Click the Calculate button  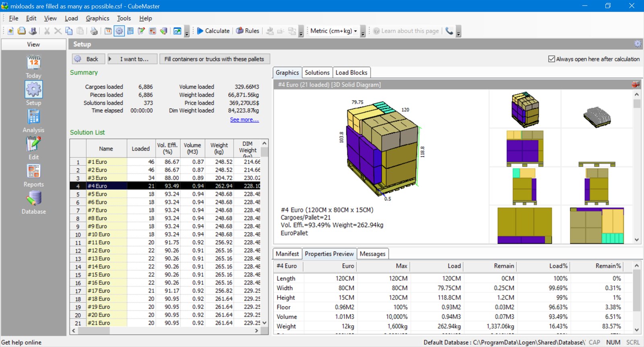coord(213,31)
